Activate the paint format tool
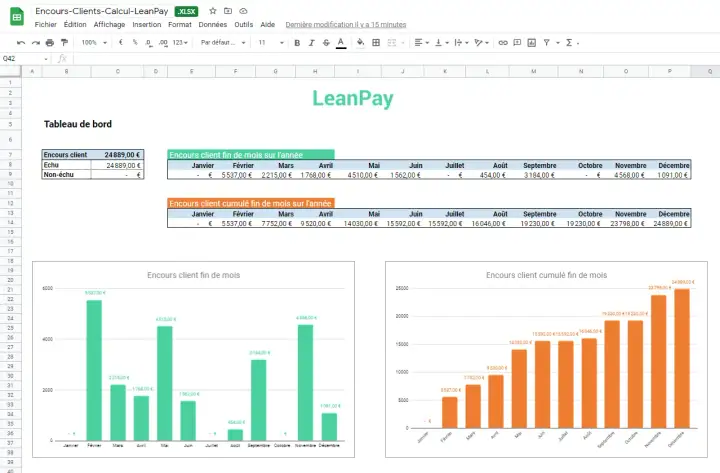 (64, 43)
